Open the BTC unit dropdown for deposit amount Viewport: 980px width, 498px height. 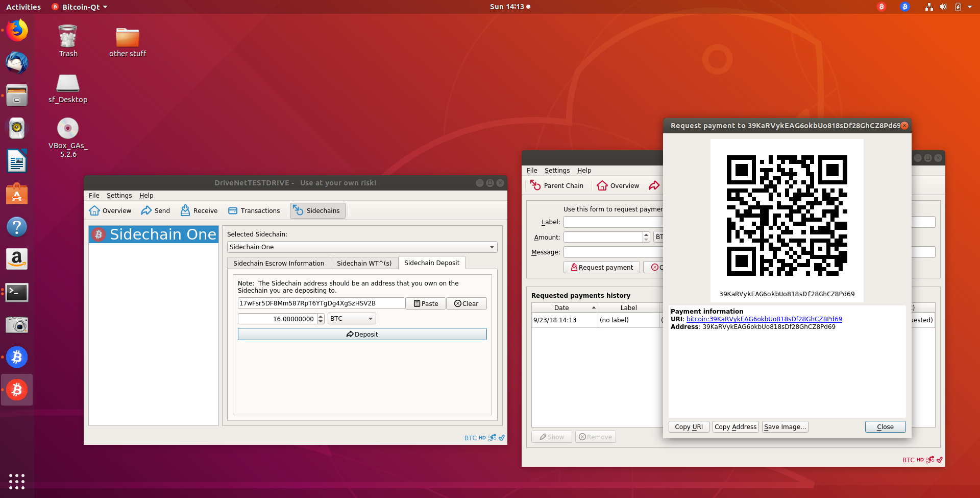pyautogui.click(x=352, y=319)
